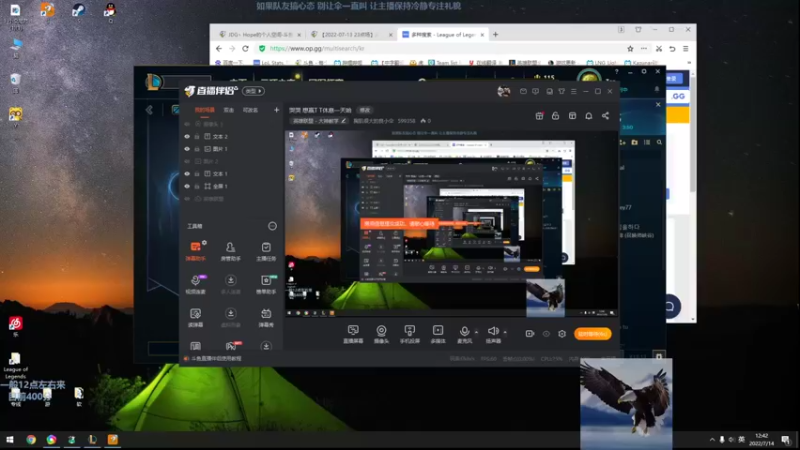
Task: Click the orange start streaming button
Action: coord(592,334)
